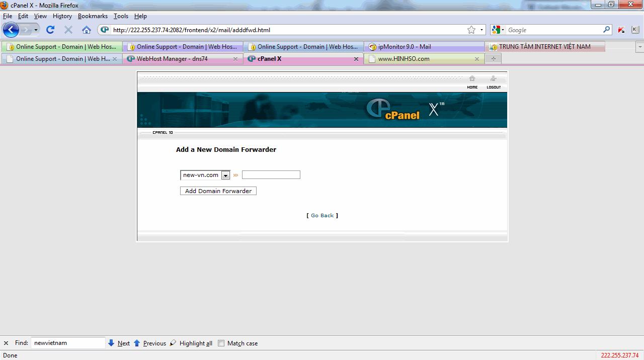Open the Help menu

click(140, 16)
